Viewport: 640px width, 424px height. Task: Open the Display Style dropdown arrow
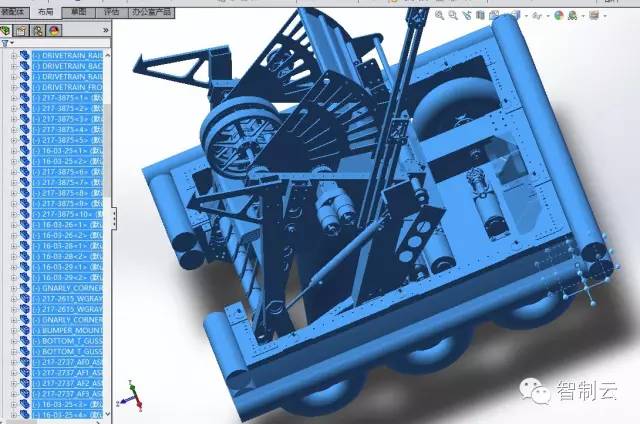point(526,16)
